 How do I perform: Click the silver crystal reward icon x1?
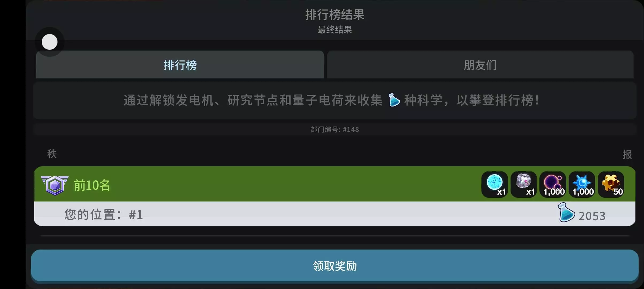coord(524,184)
